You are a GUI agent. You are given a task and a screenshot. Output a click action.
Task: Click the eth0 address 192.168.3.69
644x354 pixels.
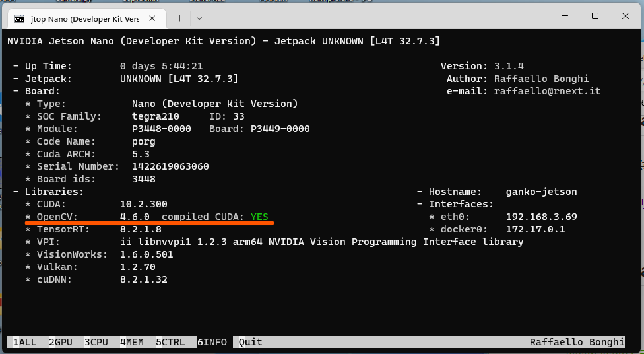pyautogui.click(x=541, y=217)
